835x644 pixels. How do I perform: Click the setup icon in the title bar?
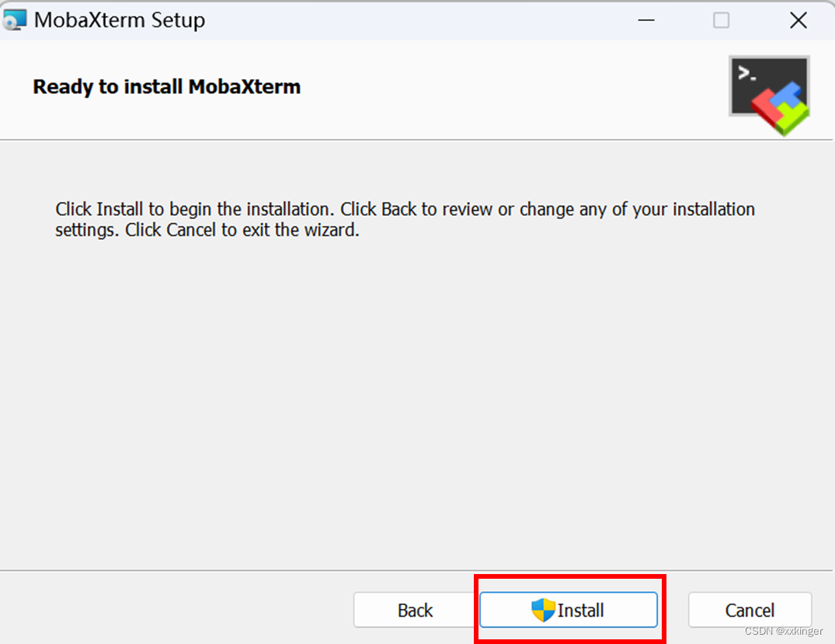coord(15,20)
